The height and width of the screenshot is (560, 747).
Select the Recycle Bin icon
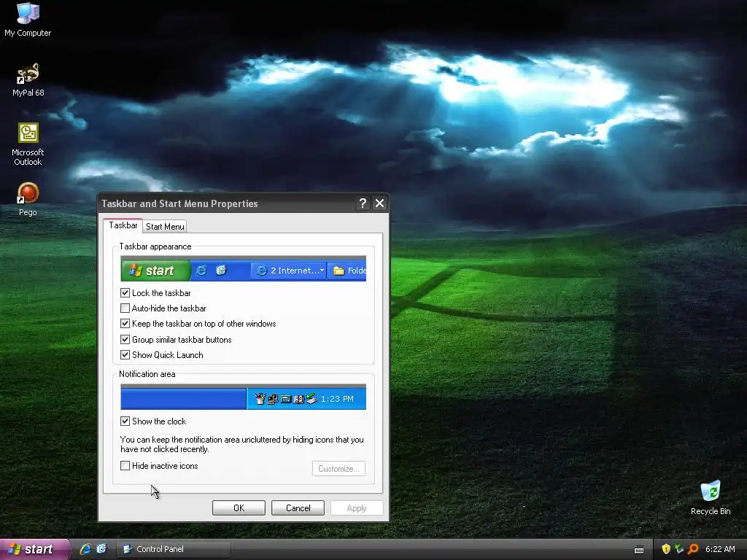pos(711,498)
